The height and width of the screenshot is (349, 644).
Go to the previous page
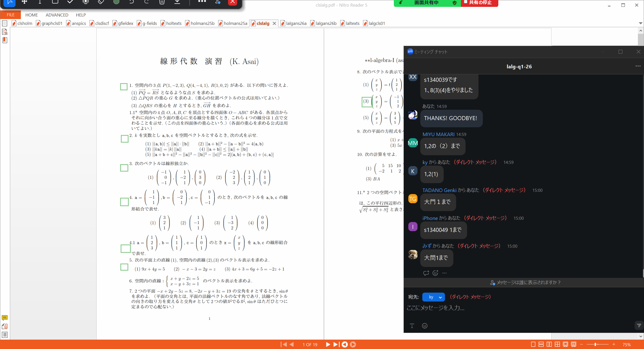(x=292, y=344)
